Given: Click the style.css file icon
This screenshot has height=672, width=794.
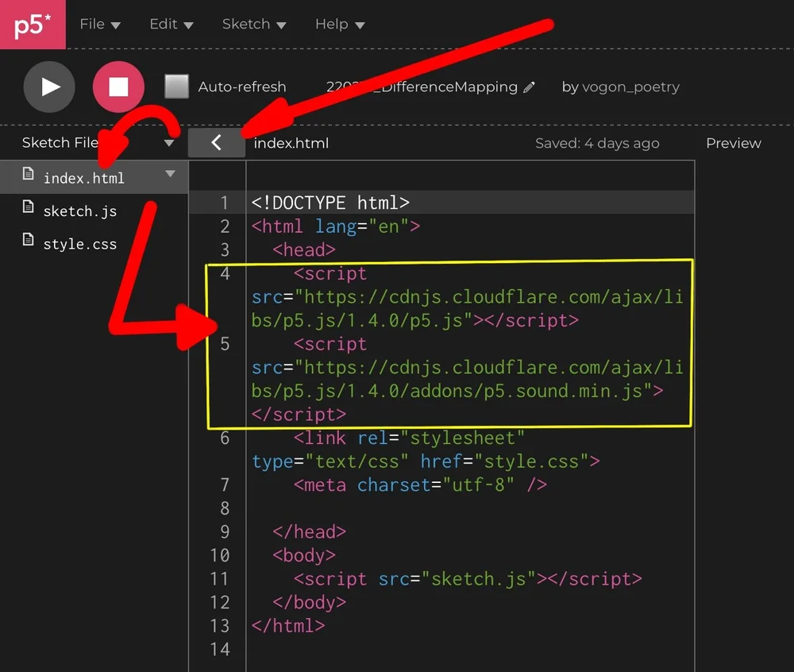Looking at the screenshot, I should pyautogui.click(x=29, y=239).
